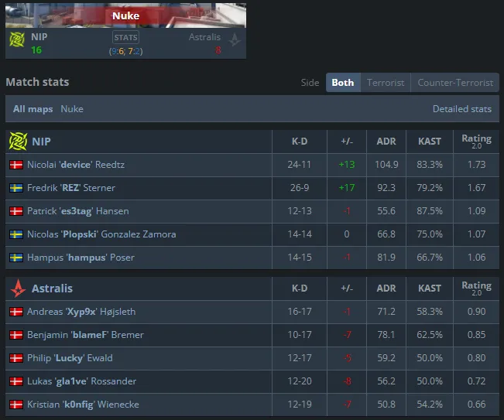Click the Astralis Rating 2.0 column header
504x420 pixels.
tap(476, 288)
